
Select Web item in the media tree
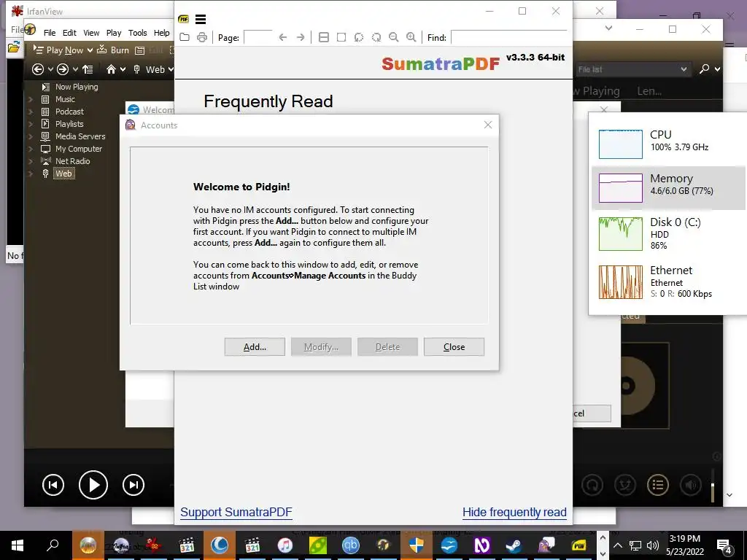pos(64,174)
